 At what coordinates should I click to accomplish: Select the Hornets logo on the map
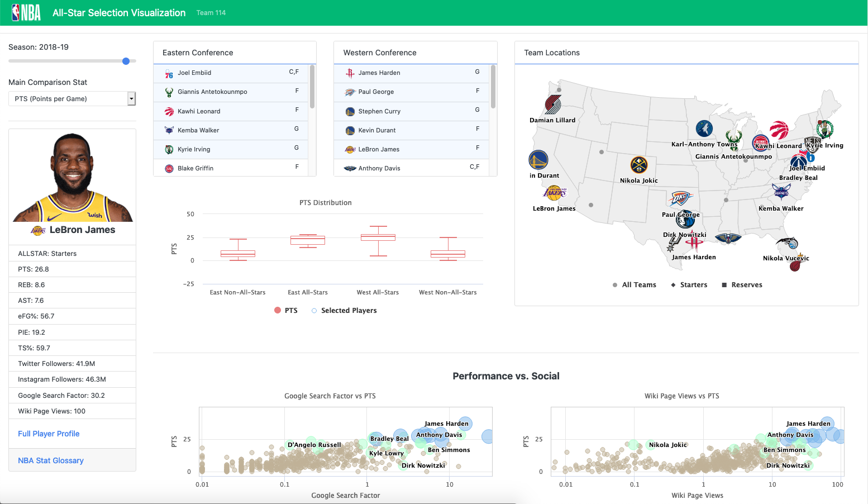point(781,192)
